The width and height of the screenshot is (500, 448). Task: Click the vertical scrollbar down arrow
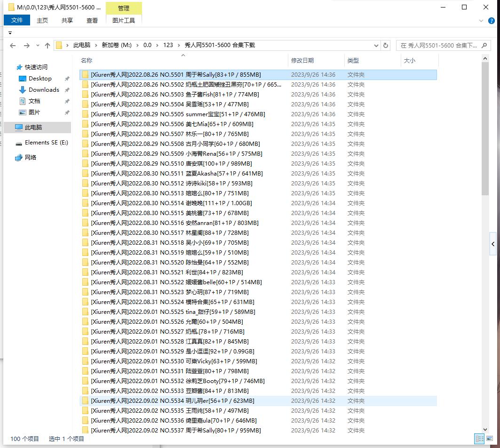click(485, 430)
